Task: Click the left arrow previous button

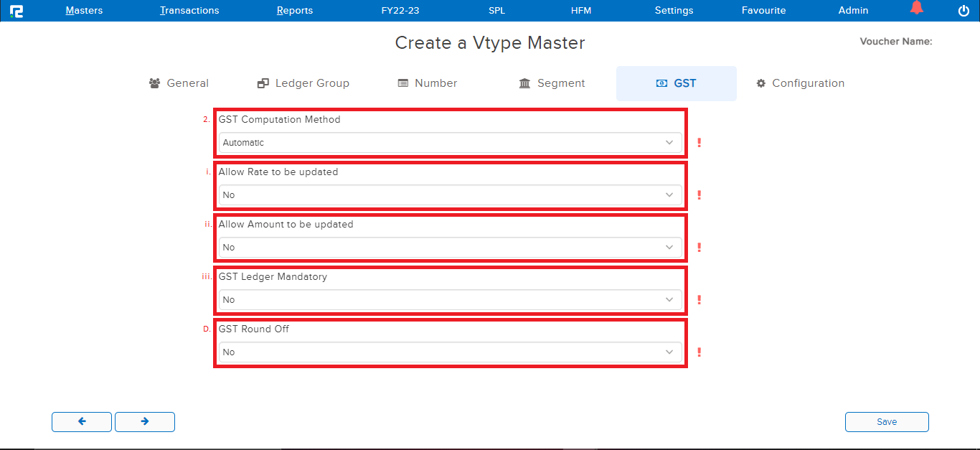Action: coord(82,422)
